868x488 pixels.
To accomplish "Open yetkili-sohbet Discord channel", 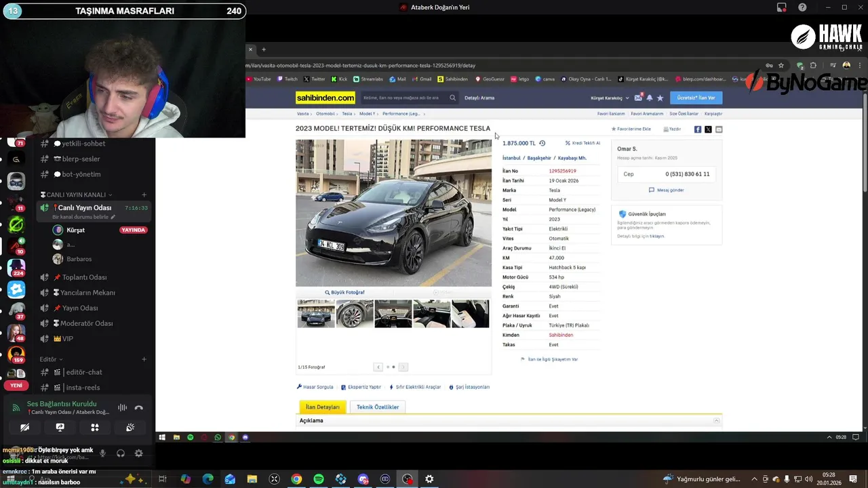I will (x=83, y=144).
